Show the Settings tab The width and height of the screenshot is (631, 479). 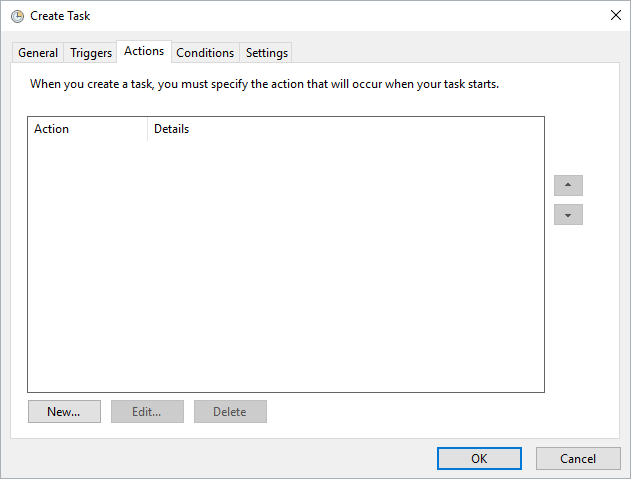pyautogui.click(x=267, y=53)
